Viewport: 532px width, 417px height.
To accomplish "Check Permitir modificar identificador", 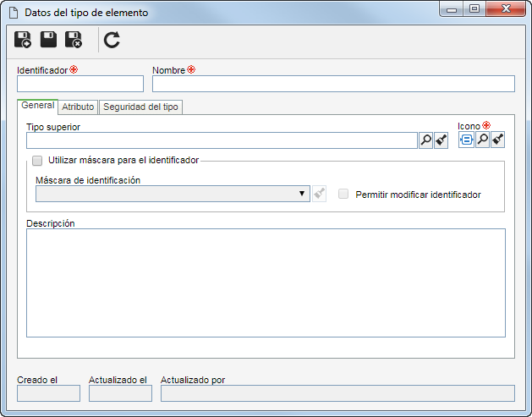I will [343, 194].
